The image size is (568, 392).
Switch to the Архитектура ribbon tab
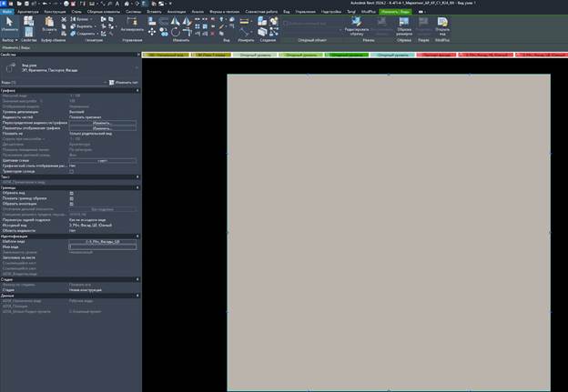coord(28,12)
